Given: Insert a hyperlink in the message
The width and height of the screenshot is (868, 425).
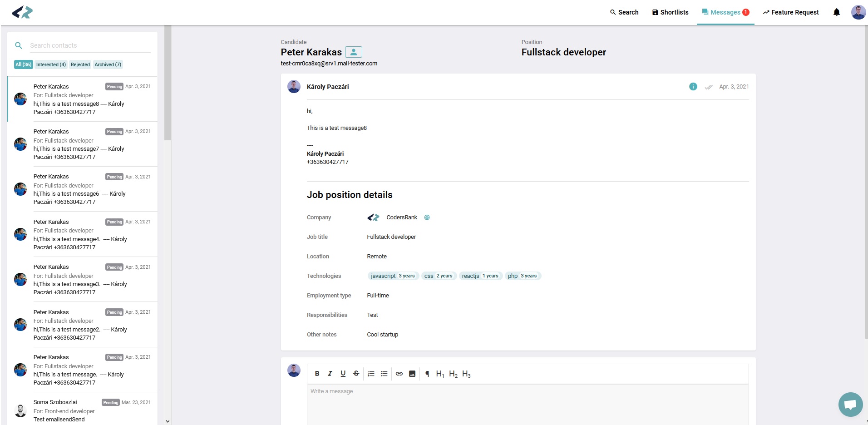Looking at the screenshot, I should (x=399, y=374).
